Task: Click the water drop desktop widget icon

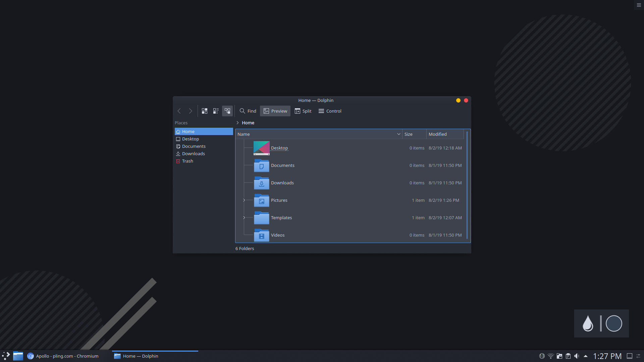Action: click(588, 323)
